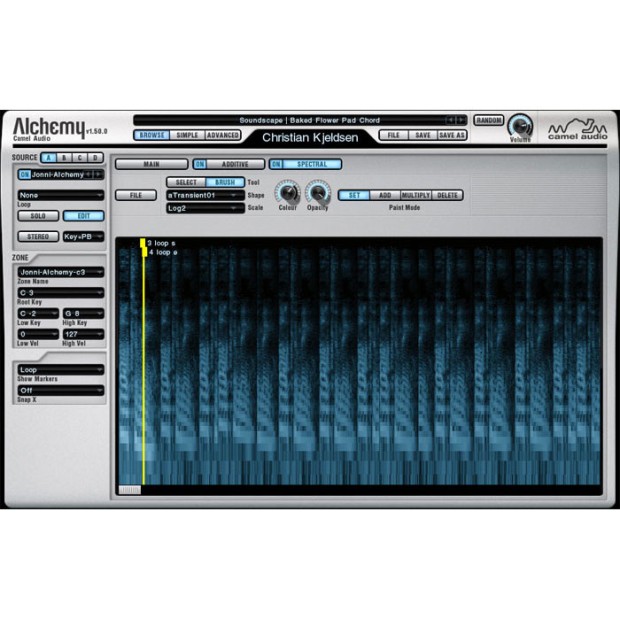
Task: Select source B tab
Action: [x=64, y=158]
